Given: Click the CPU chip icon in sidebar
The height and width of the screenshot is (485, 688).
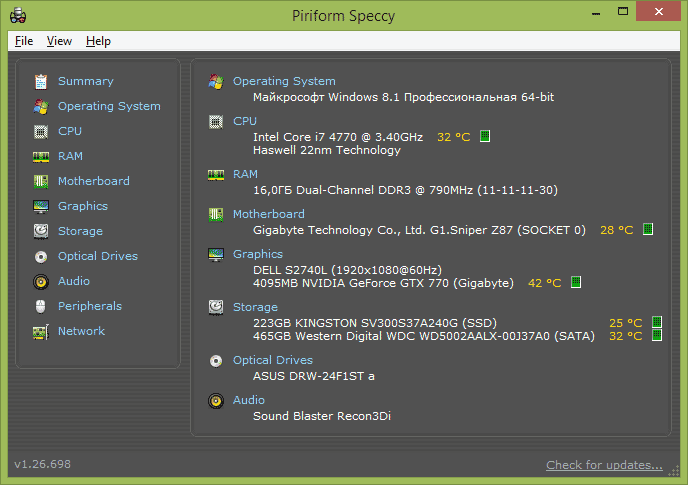Looking at the screenshot, I should [x=41, y=132].
